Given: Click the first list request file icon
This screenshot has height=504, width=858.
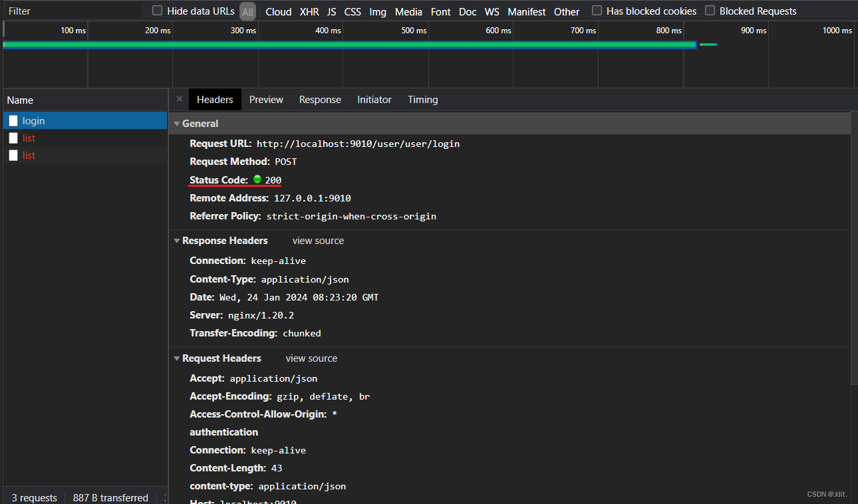Looking at the screenshot, I should [x=13, y=138].
